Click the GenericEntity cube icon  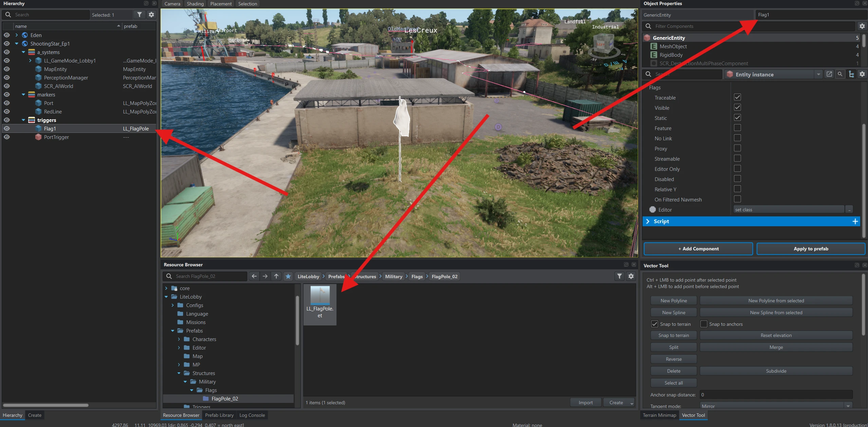647,38
